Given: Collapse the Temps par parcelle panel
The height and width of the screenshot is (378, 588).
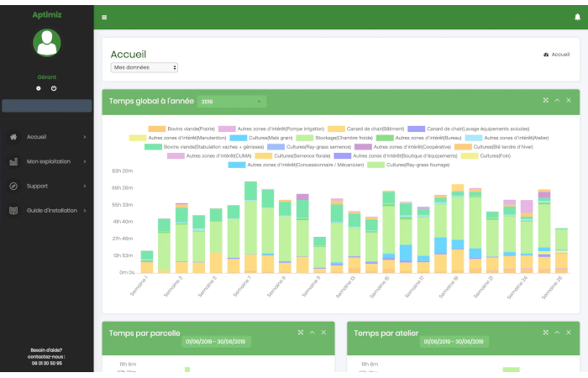Looking at the screenshot, I should click(x=312, y=333).
